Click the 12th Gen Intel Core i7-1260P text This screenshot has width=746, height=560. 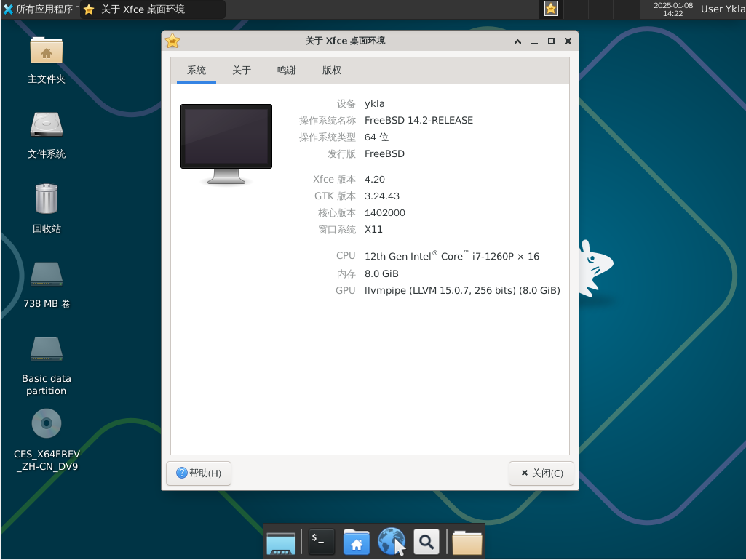click(x=452, y=256)
